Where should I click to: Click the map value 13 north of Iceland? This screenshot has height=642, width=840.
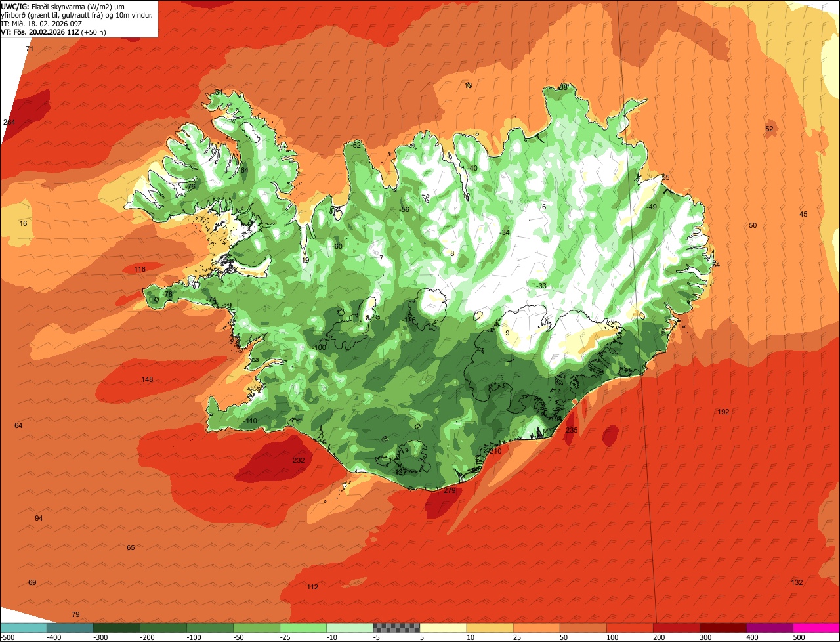click(468, 86)
